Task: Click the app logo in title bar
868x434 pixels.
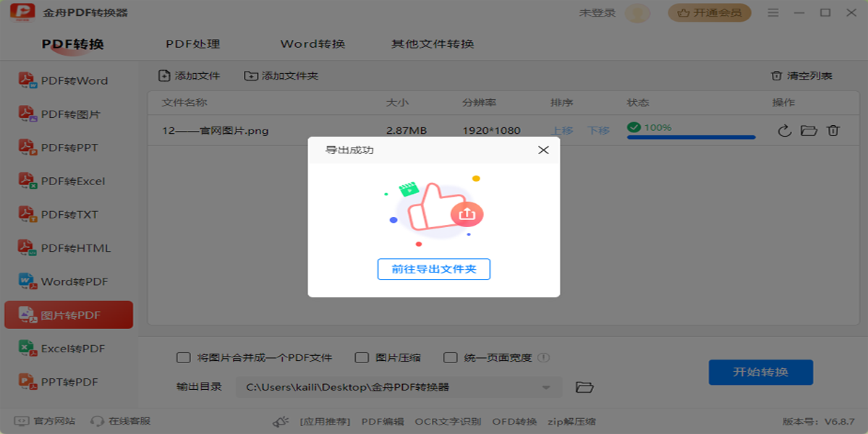Action: pyautogui.click(x=22, y=12)
